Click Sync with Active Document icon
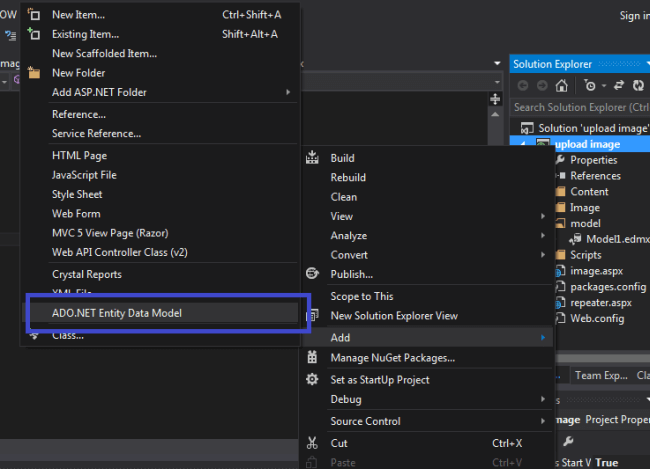Screen dimensions: 650x469 [619, 85]
